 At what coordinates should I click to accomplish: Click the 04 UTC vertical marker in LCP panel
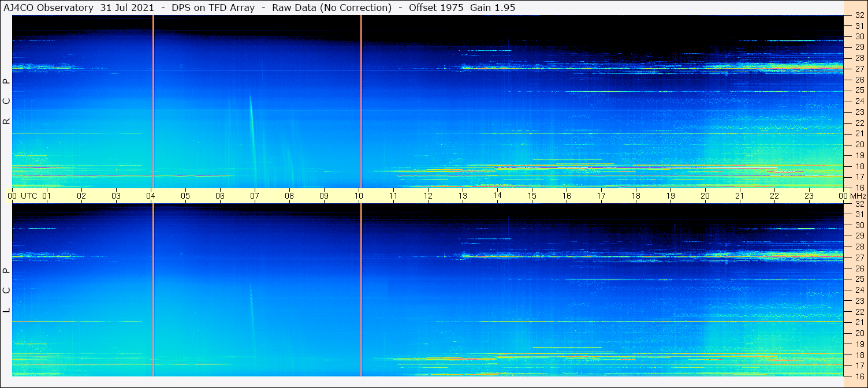[153, 290]
